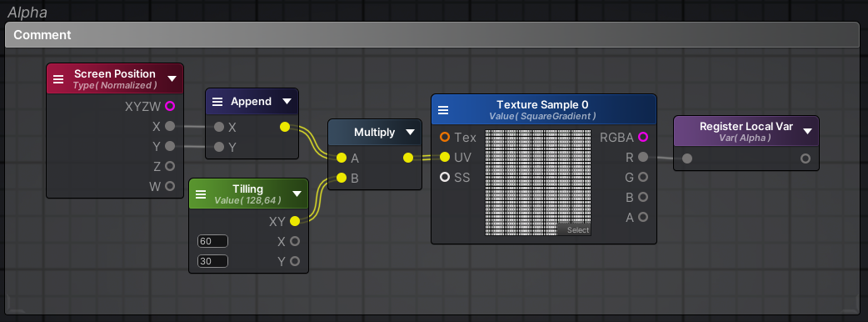Click the Select button on texture preview
The height and width of the screenshot is (322, 868).
pos(575,229)
